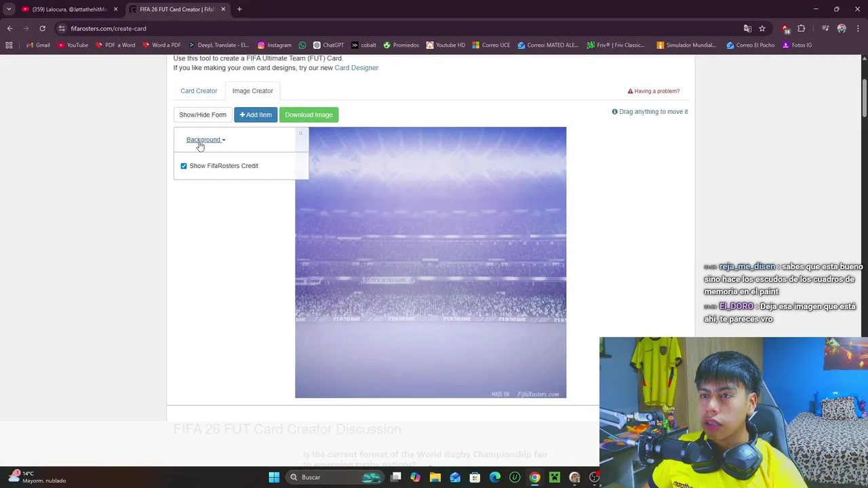Click the Having a problem? link

pos(654,91)
